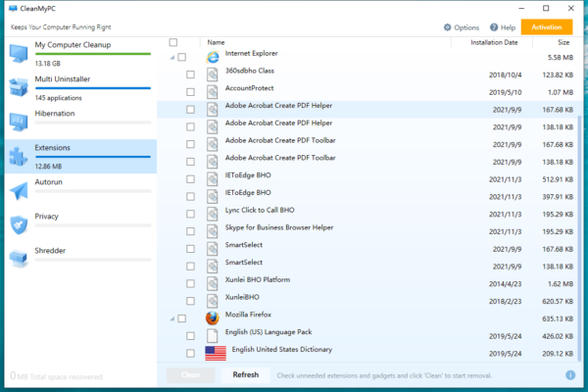Click the Clean button

pos(190,374)
